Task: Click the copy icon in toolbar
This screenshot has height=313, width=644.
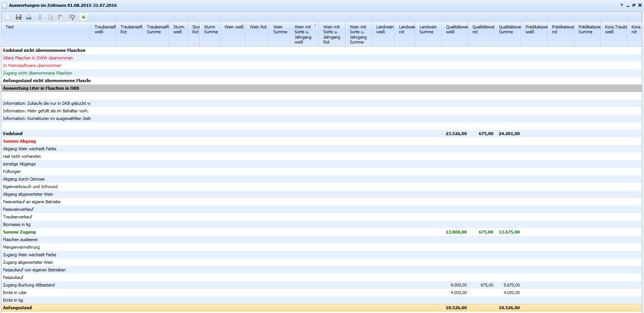Action: (50, 17)
